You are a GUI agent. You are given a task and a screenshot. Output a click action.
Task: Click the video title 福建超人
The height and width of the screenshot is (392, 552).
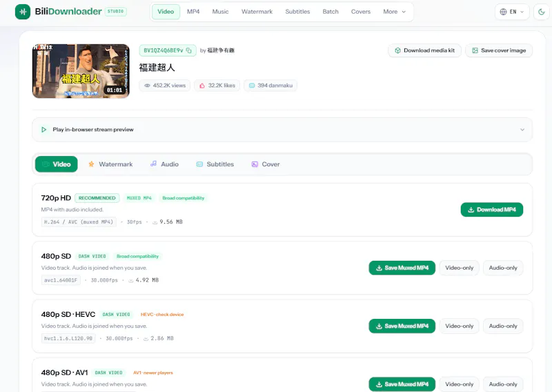pos(157,68)
